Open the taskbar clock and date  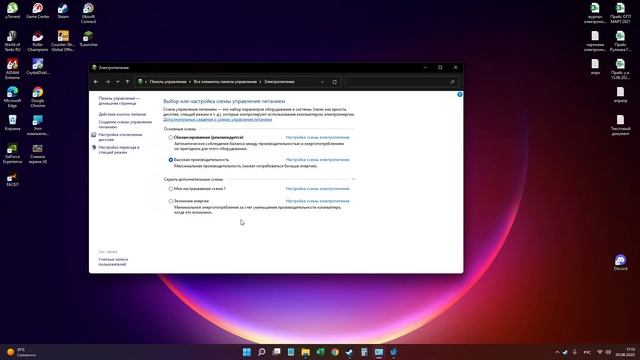625,352
